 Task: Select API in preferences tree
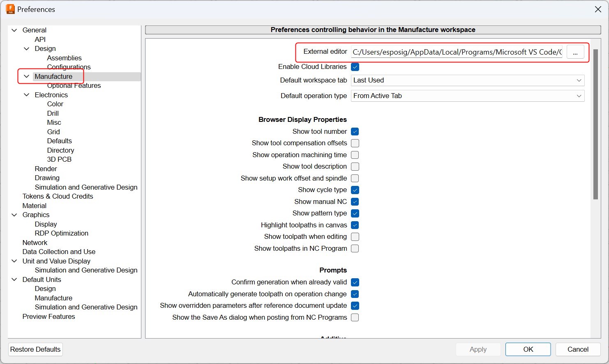[40, 39]
